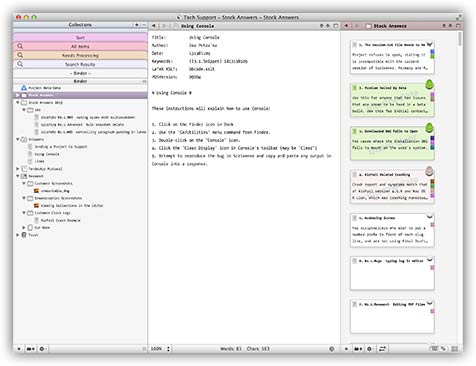
Task: Click the green pin on Problem Solved by Beta card
Action: 430,84
